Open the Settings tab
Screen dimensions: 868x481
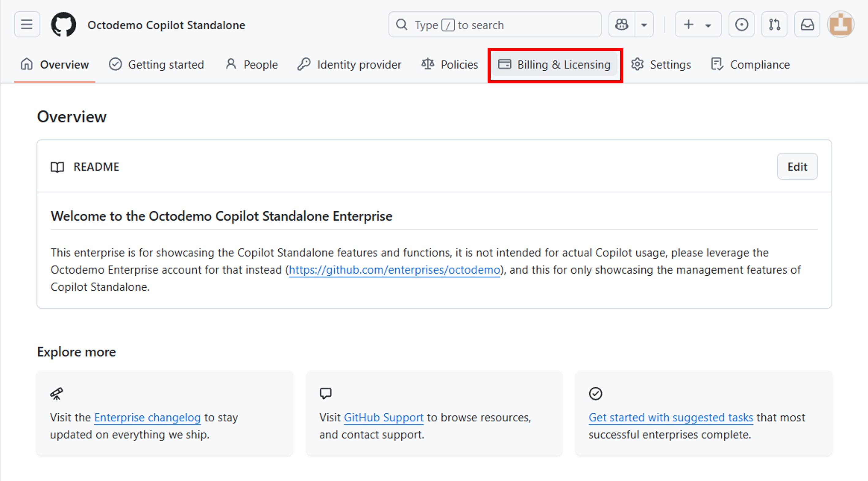(x=661, y=64)
